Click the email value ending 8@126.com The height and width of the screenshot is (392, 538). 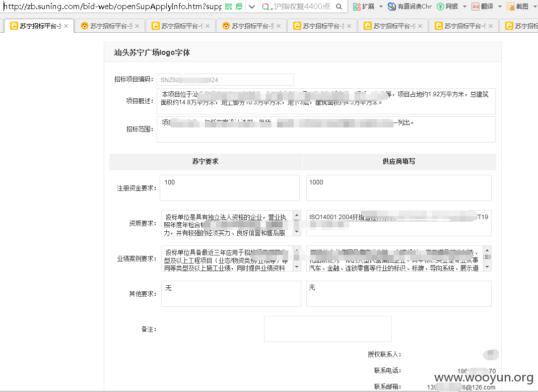[x=461, y=387]
